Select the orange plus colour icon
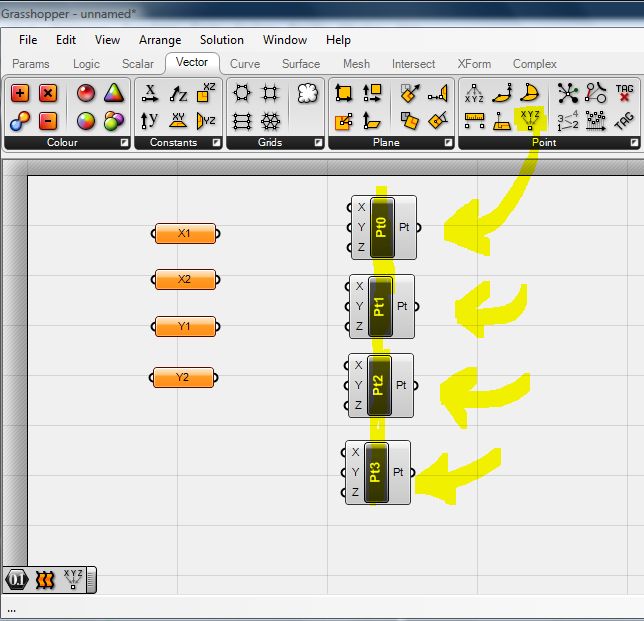This screenshot has height=621, width=644. coord(20,94)
